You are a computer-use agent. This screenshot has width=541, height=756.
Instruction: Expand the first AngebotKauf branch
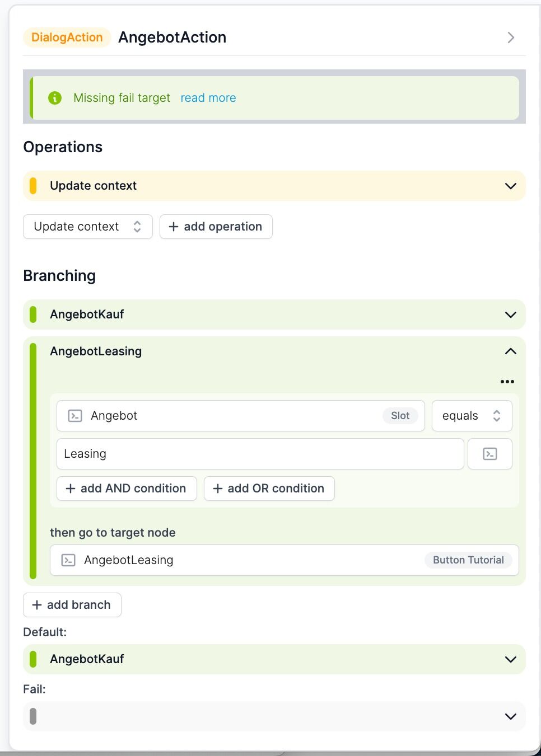tap(274, 314)
